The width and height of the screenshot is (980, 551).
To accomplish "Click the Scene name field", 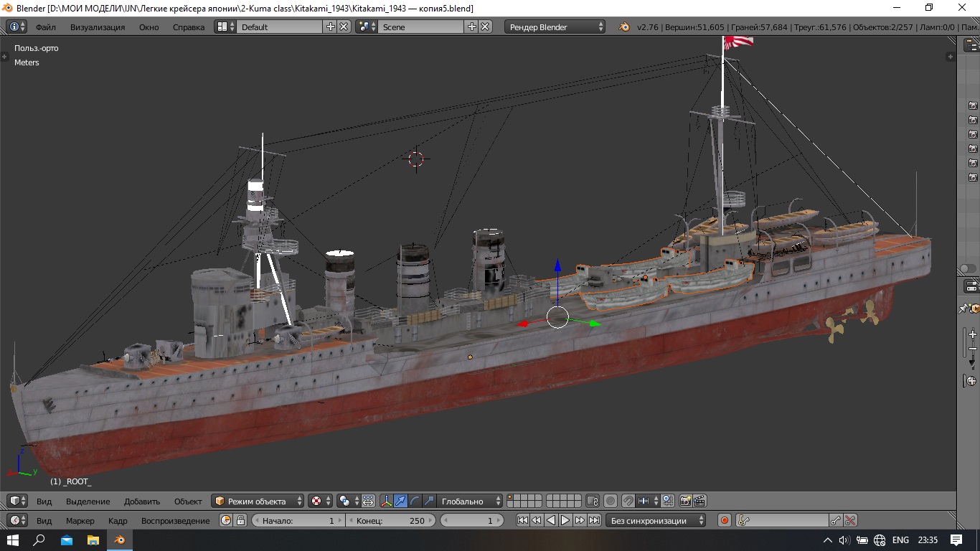I will (x=421, y=27).
